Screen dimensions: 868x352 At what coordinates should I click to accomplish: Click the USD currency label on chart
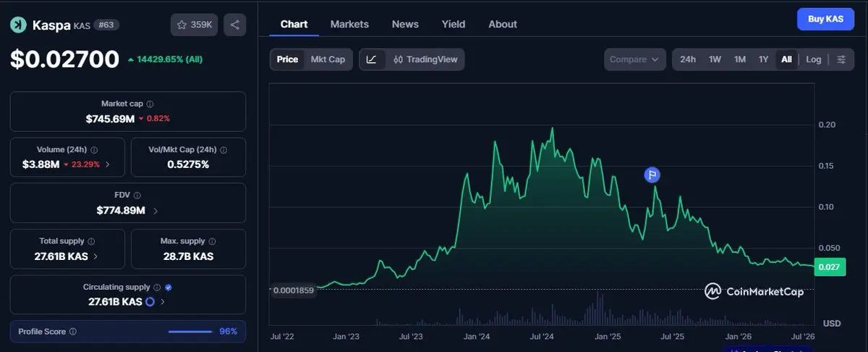coord(831,323)
